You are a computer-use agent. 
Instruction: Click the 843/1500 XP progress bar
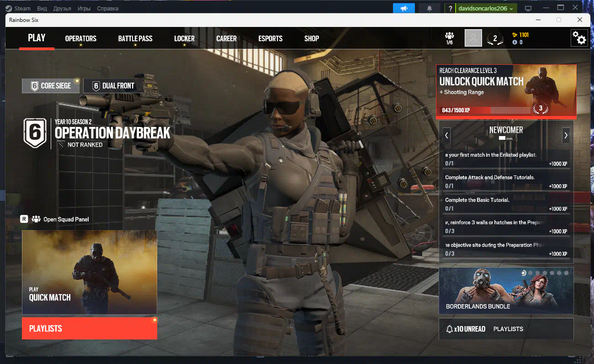[484, 110]
